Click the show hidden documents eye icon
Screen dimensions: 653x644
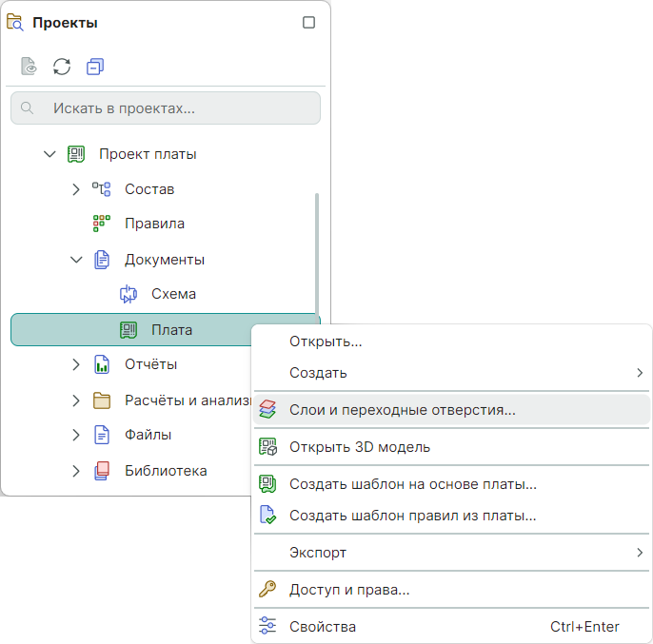coord(30,67)
